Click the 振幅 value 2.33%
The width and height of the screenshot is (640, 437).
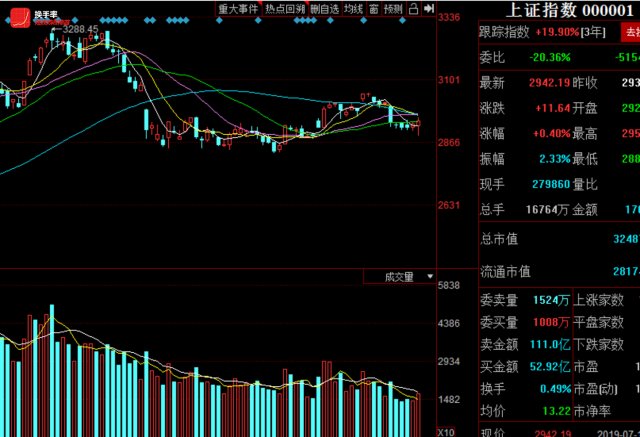(555, 159)
